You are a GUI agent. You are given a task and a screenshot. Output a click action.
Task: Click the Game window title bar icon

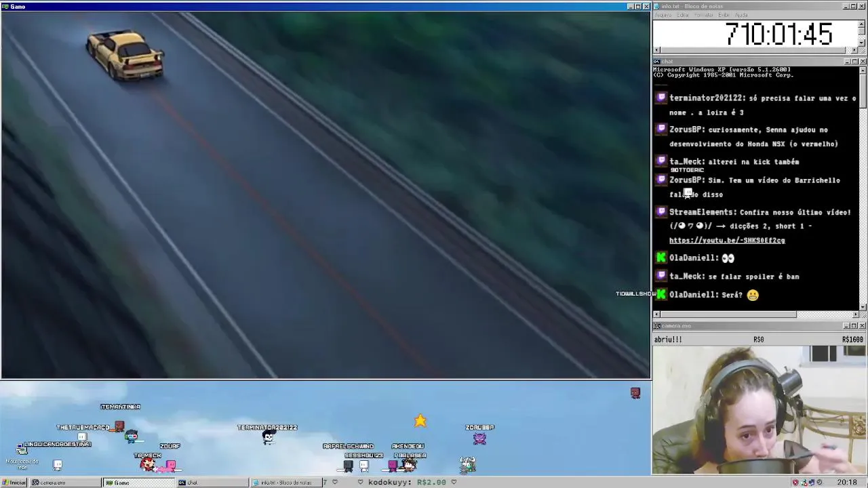[x=5, y=6]
